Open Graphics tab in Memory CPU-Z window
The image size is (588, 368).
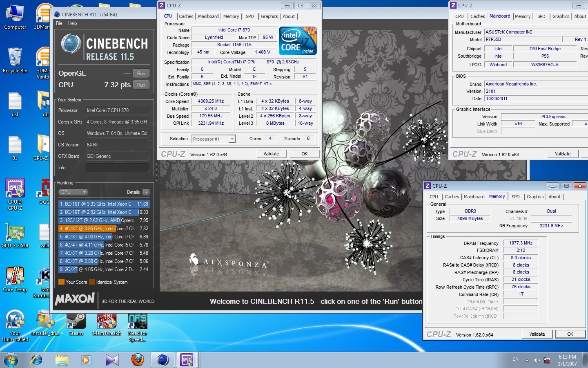(535, 197)
